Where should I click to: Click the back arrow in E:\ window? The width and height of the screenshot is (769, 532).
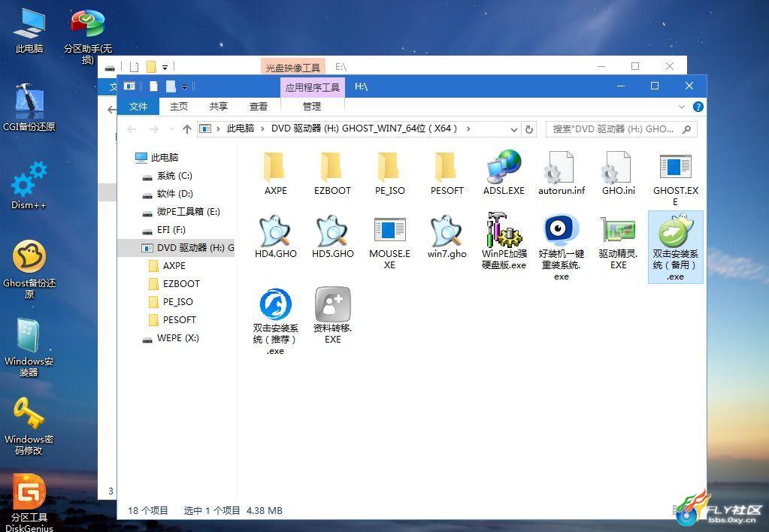pyautogui.click(x=111, y=110)
